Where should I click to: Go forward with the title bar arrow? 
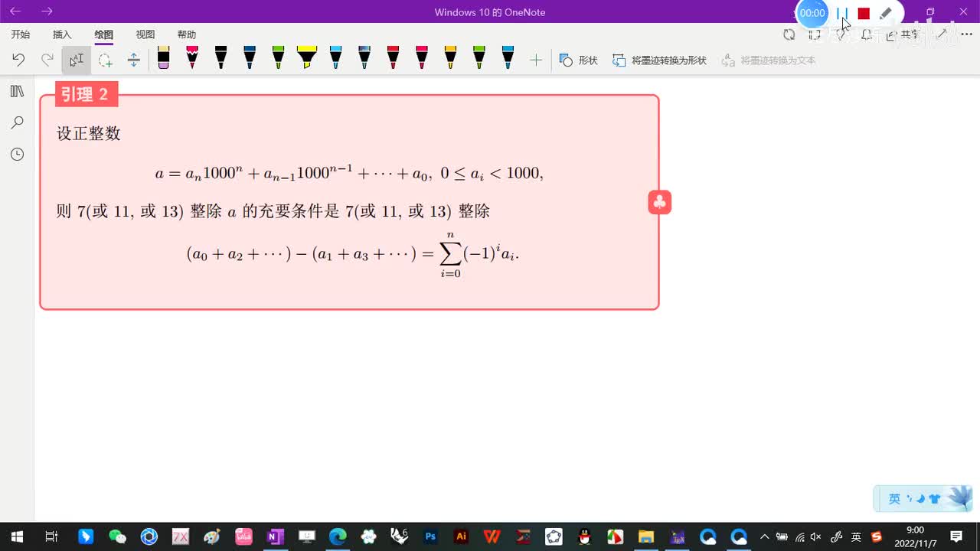47,11
